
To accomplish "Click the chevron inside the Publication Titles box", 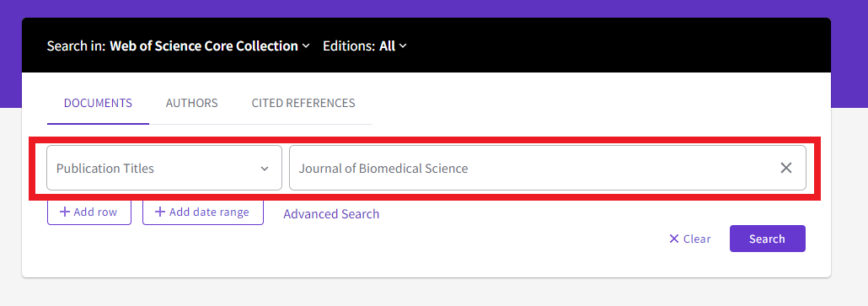I will 265,169.
